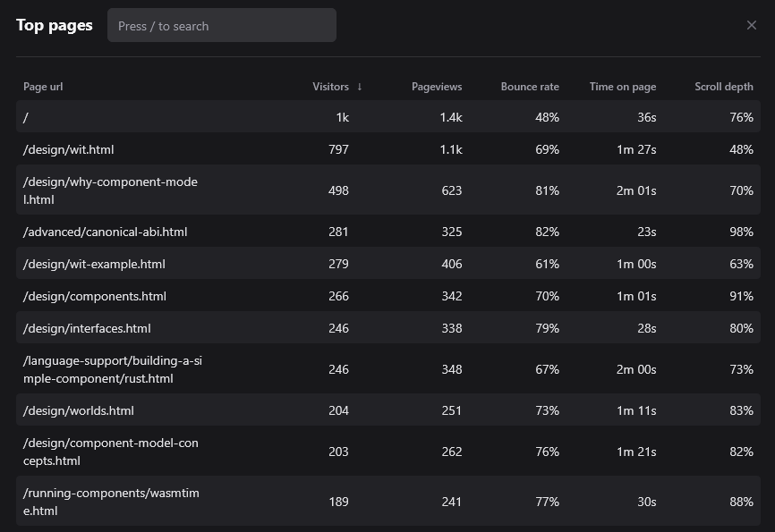Close the Top pages dialog
The image size is (775, 532).
pyautogui.click(x=752, y=25)
